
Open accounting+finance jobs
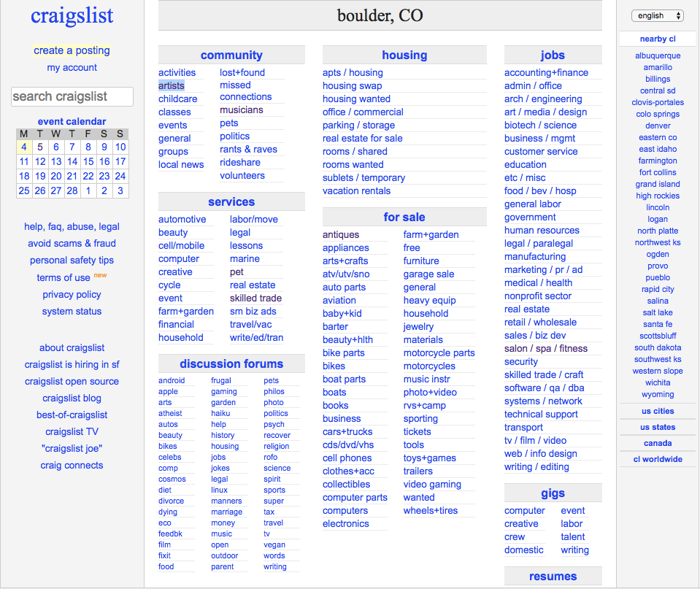click(x=546, y=72)
